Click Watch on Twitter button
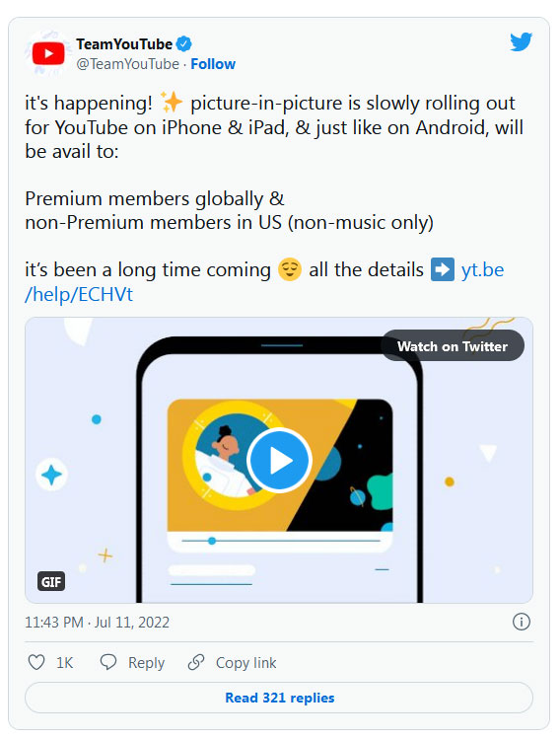The image size is (560, 739). coord(453,346)
